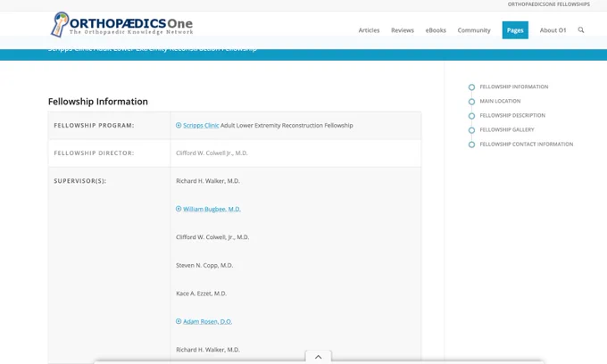Jump to Fellowship Gallery section
Screen dimensions: 607x364
[x=507, y=129]
